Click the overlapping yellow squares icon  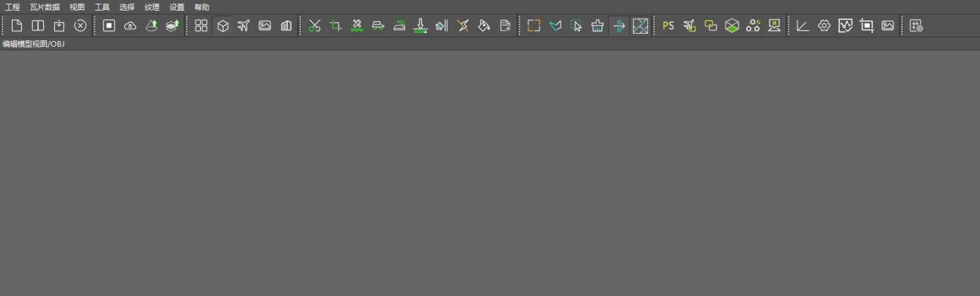[x=711, y=26]
